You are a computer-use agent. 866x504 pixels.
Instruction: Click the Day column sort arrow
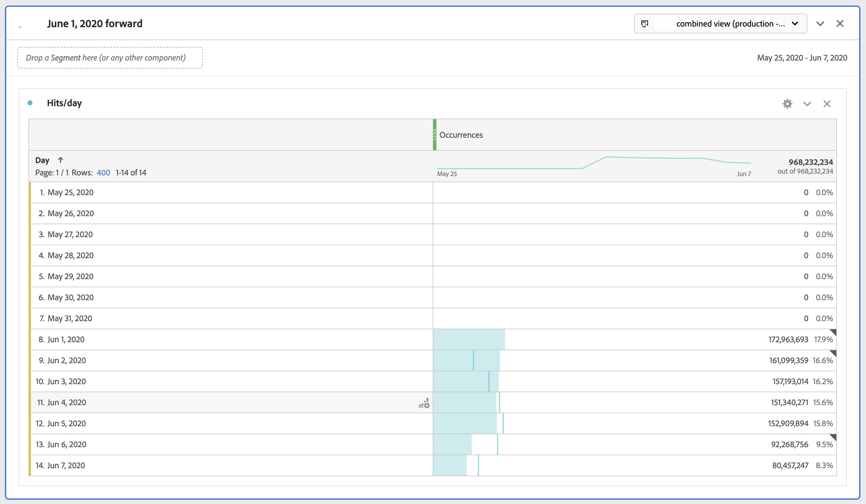point(61,160)
